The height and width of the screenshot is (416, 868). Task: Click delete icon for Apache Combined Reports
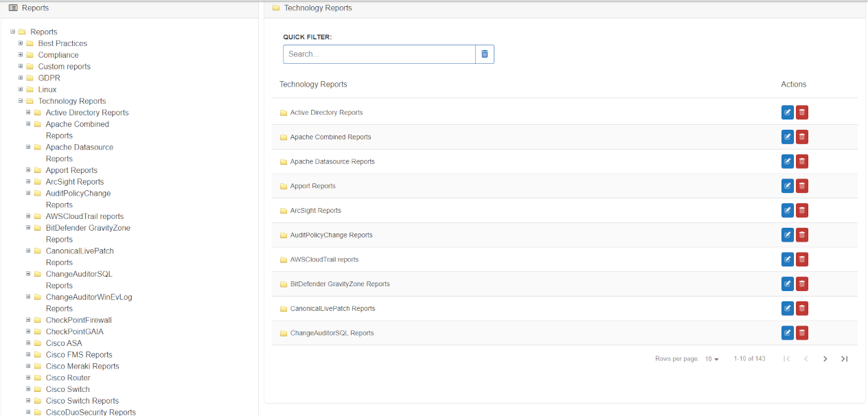tap(802, 137)
